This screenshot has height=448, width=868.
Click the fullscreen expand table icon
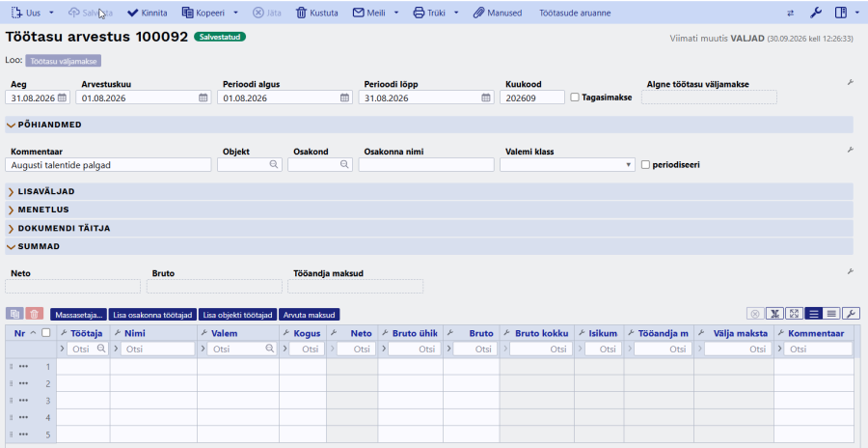[794, 314]
